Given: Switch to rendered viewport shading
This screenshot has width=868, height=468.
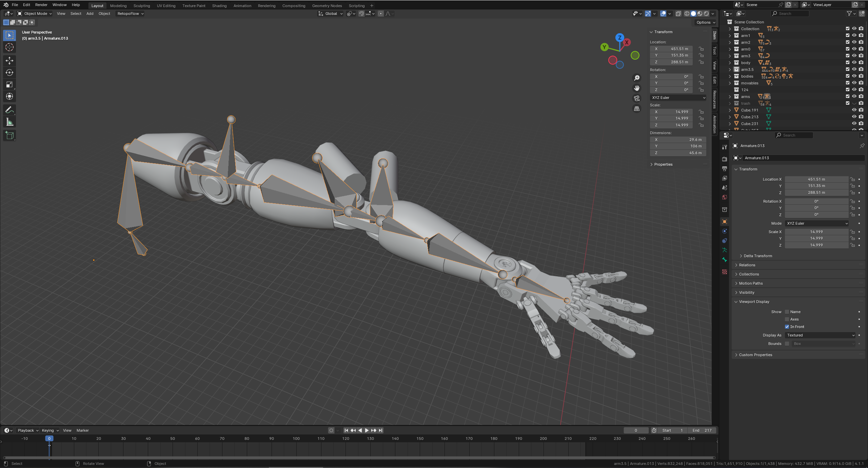Looking at the screenshot, I should click(x=706, y=14).
